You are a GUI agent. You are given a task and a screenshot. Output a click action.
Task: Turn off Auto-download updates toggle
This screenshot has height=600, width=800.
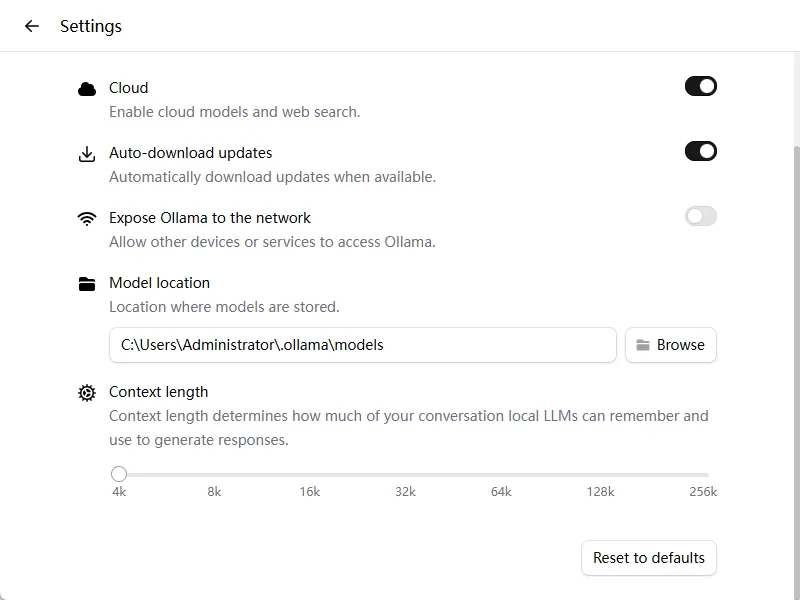[700, 152]
